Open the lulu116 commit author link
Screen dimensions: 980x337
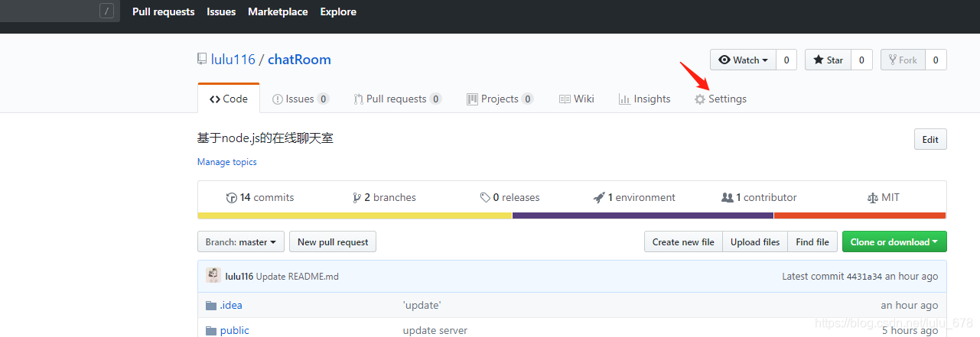click(239, 277)
